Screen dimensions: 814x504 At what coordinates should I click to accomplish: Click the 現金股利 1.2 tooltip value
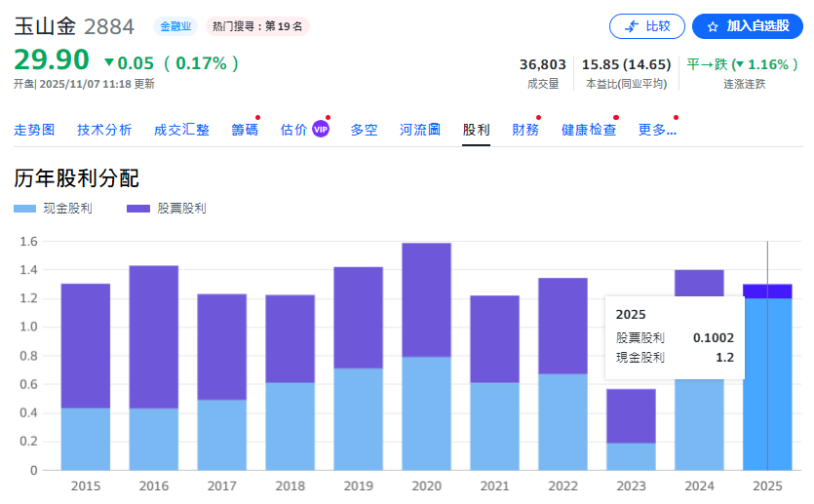click(x=724, y=358)
